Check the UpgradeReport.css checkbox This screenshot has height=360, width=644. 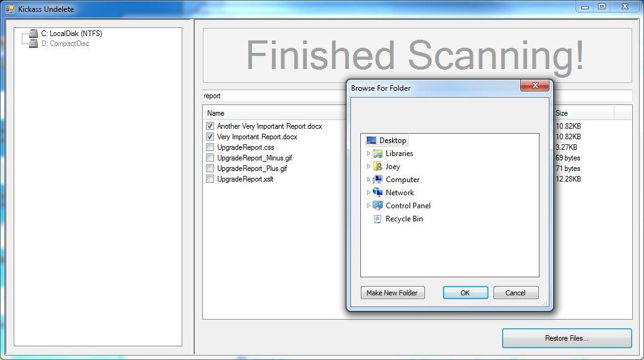(x=210, y=147)
